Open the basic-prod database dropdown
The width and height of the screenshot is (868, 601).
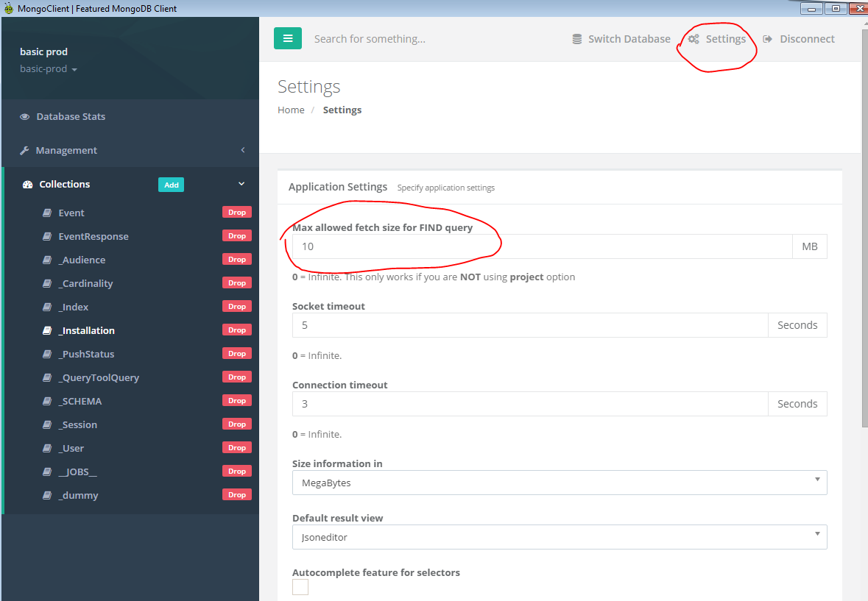click(x=49, y=69)
